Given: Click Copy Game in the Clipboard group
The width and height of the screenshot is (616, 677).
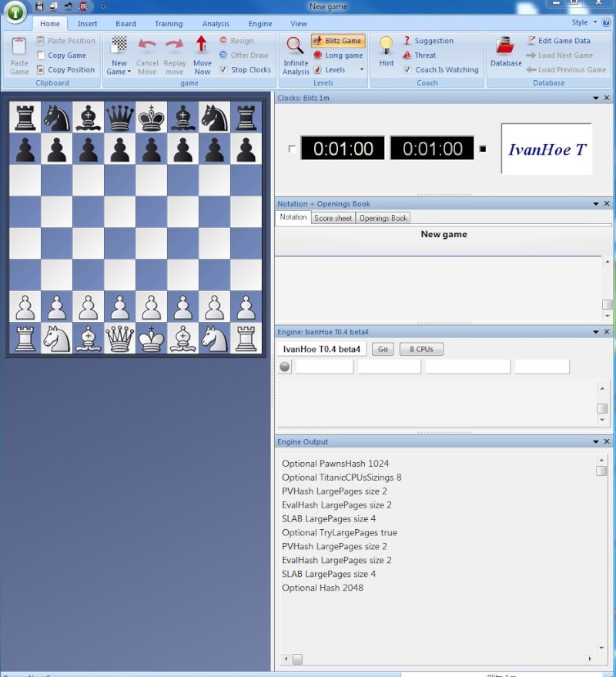Looking at the screenshot, I should coord(62,55).
